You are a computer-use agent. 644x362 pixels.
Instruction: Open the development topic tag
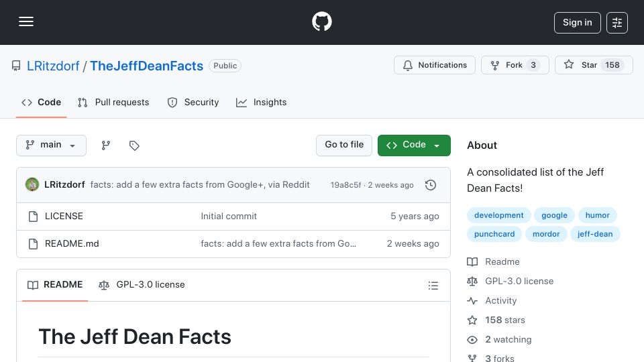[x=498, y=215]
